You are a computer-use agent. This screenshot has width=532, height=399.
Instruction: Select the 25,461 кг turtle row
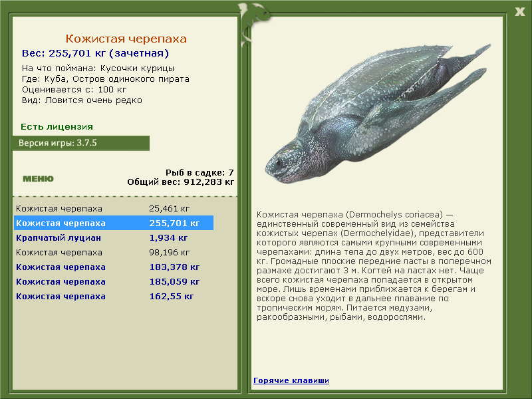pyautogui.click(x=114, y=209)
